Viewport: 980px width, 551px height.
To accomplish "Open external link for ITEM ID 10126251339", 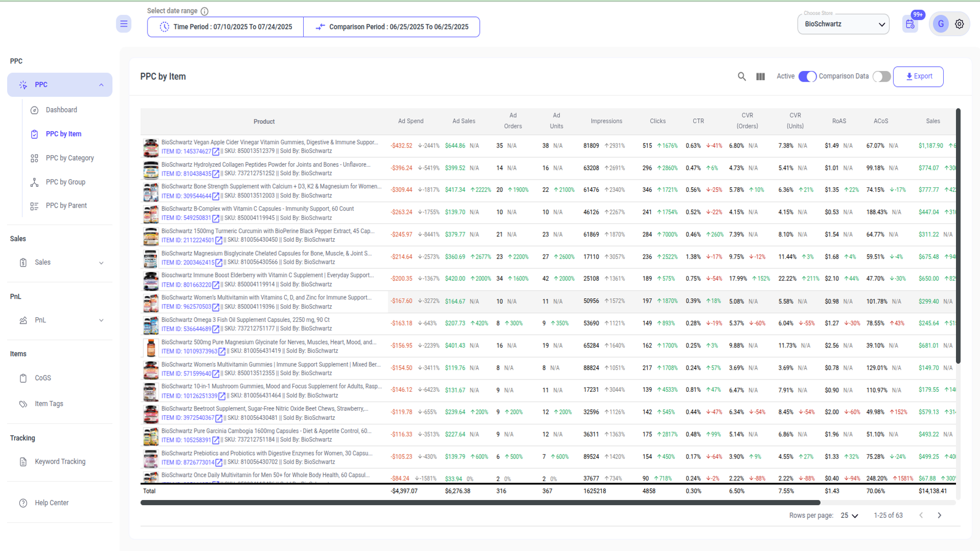I will pyautogui.click(x=222, y=396).
